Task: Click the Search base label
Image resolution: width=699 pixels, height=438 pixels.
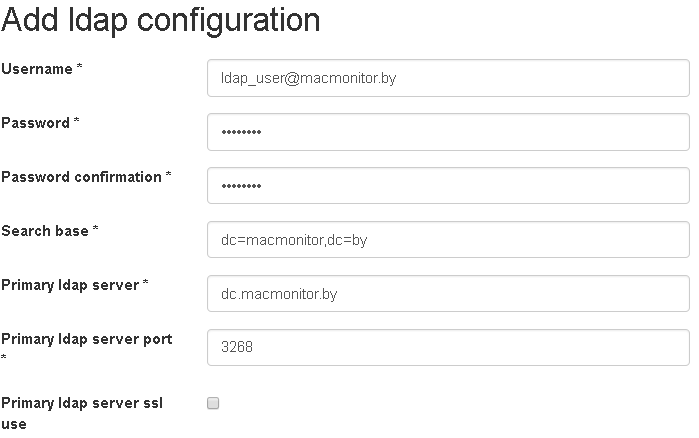Action: [45, 231]
